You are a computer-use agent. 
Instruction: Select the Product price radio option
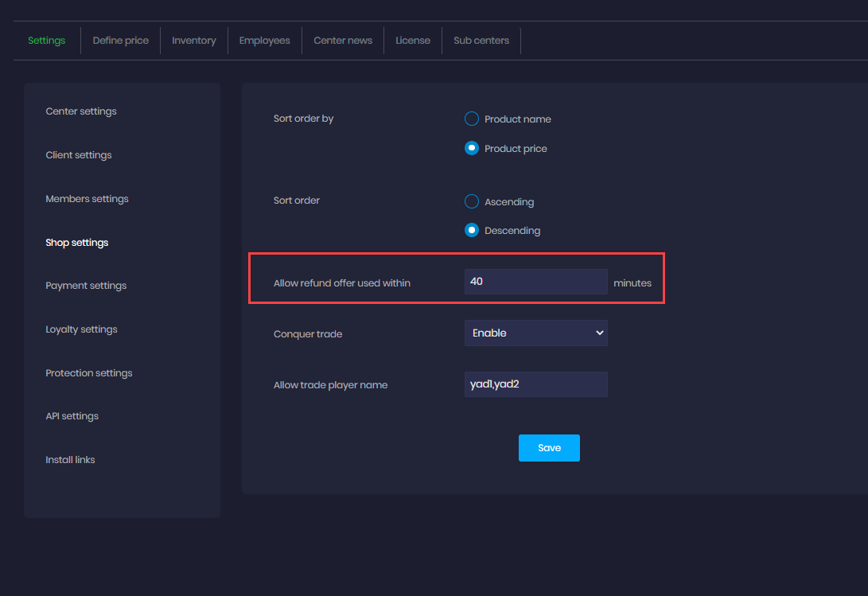(472, 148)
